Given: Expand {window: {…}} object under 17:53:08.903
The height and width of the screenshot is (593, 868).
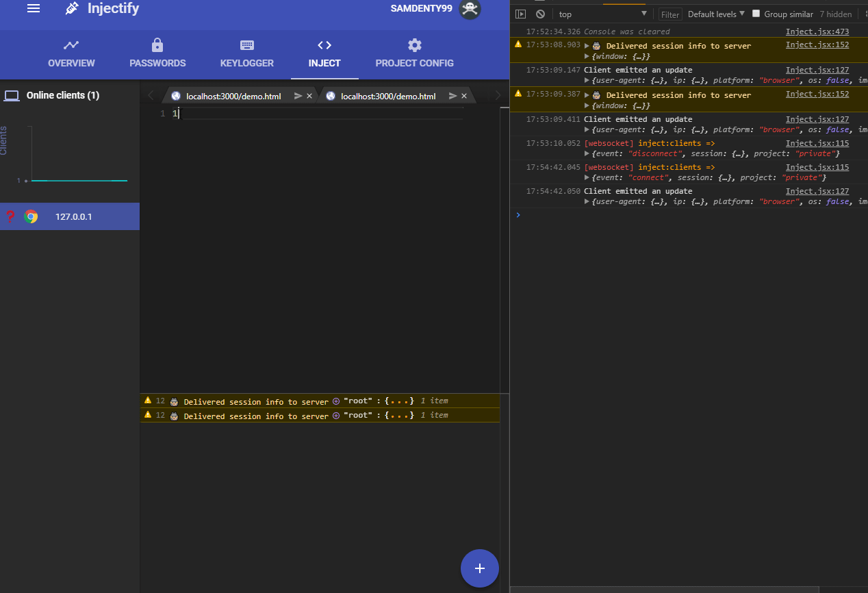Looking at the screenshot, I should click(x=587, y=56).
